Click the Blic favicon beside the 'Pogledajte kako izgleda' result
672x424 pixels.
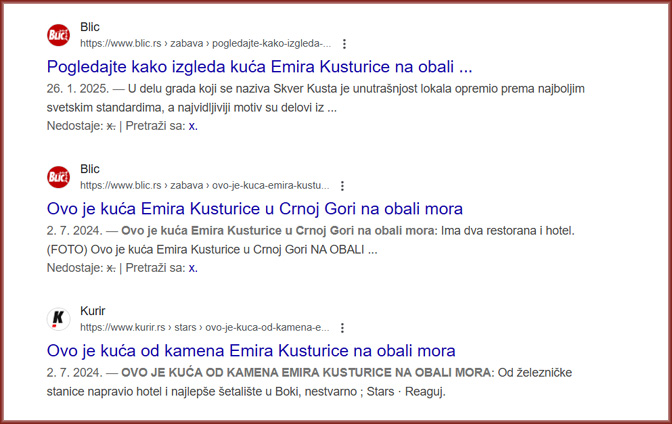click(59, 35)
